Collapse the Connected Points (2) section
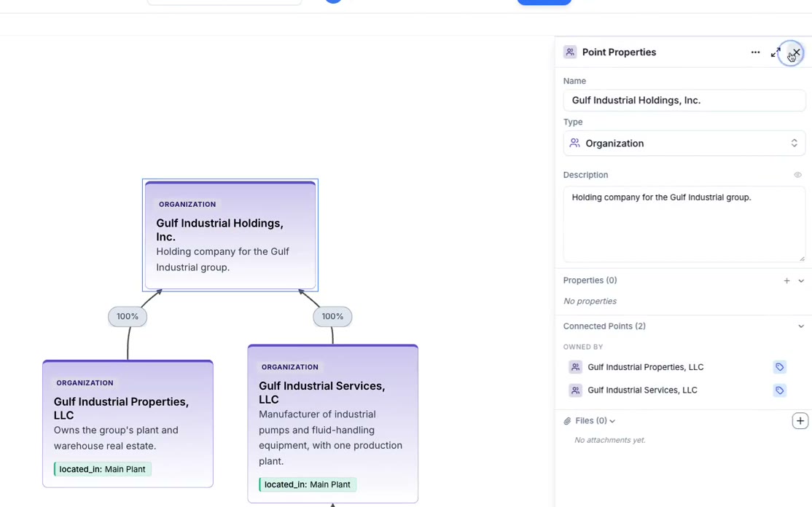This screenshot has width=812, height=507. pos(801,326)
